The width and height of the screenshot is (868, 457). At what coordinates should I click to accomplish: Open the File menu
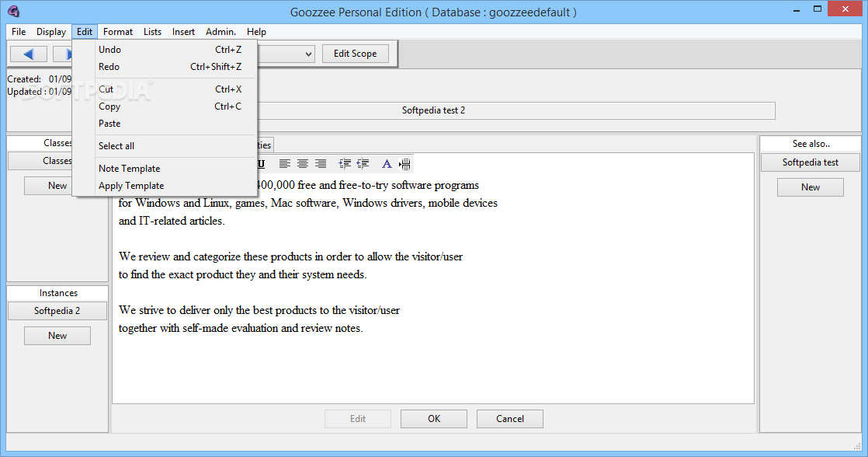point(19,32)
